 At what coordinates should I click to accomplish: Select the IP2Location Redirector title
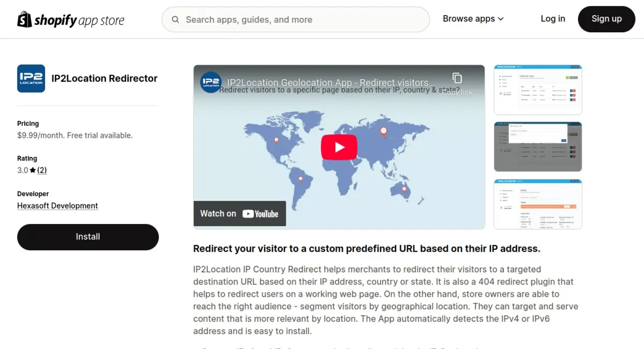(105, 78)
